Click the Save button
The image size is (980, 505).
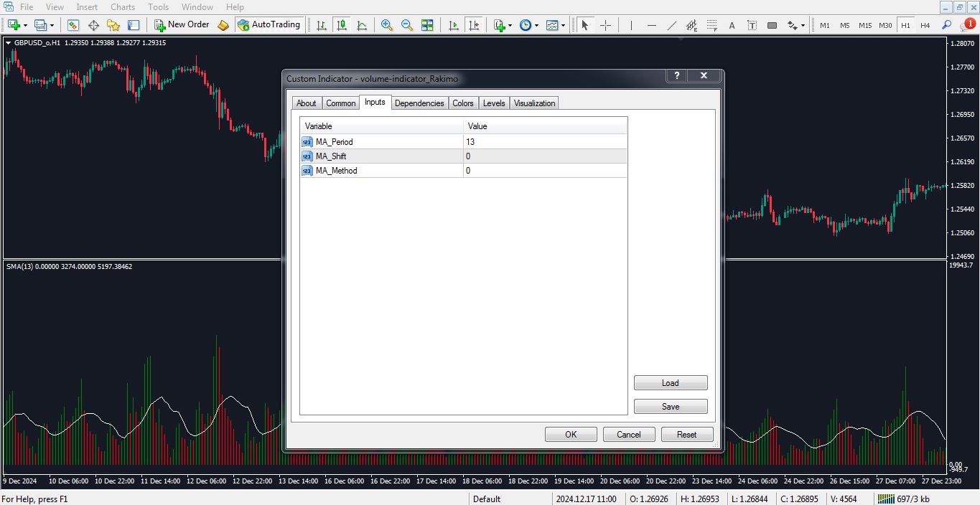(671, 407)
